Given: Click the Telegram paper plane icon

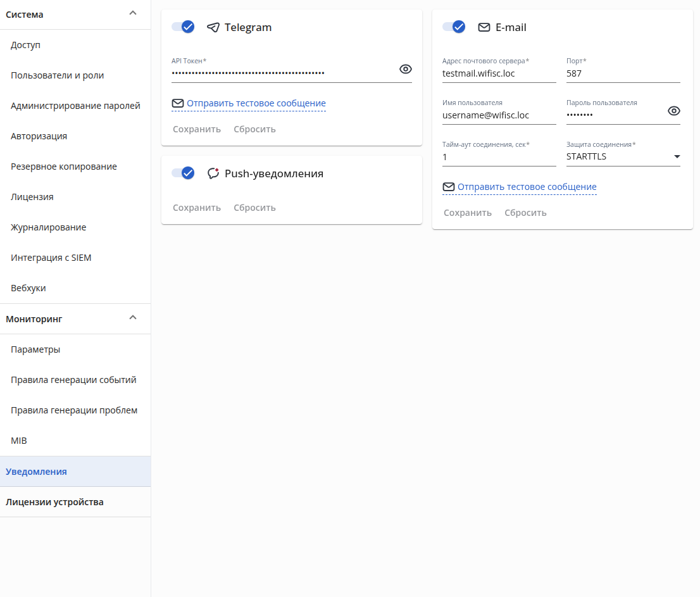Looking at the screenshot, I should [213, 27].
